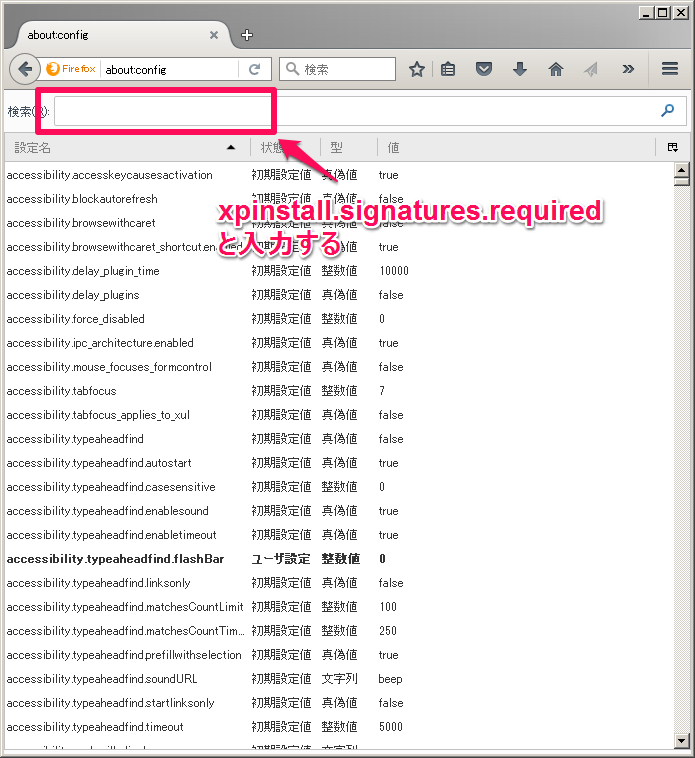Select accessibility.delay_plugins row
695x758 pixels.
[x=338, y=295]
